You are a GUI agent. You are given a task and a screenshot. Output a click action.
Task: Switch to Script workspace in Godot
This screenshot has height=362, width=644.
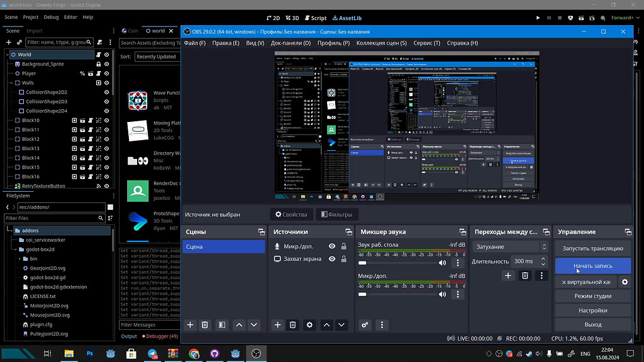[x=316, y=18]
